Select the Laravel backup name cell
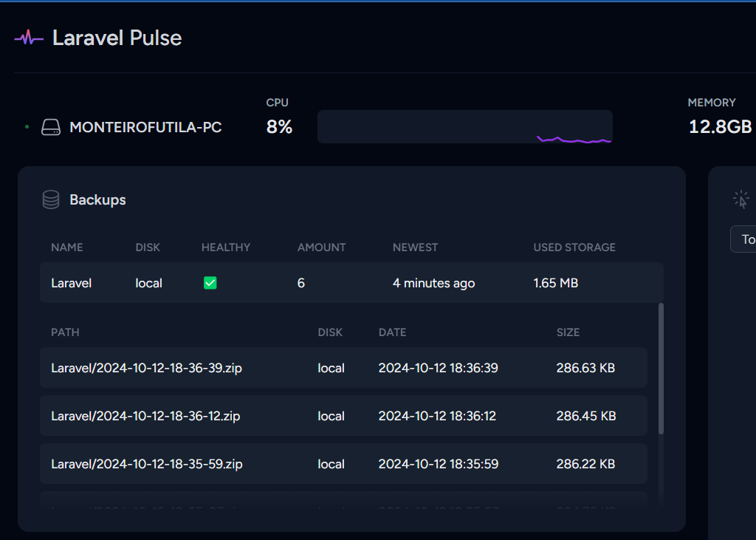756x540 pixels. [72, 283]
